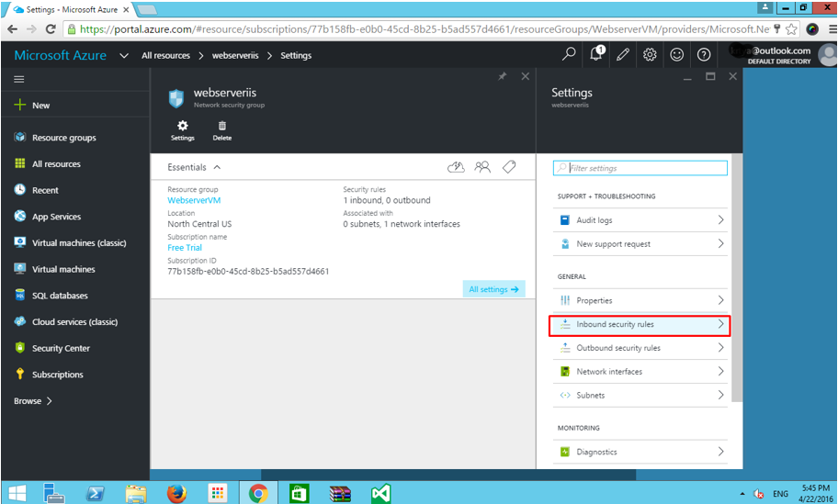This screenshot has height=504, width=838.
Task: Expand the Browse menu in sidebar
Action: click(x=33, y=401)
